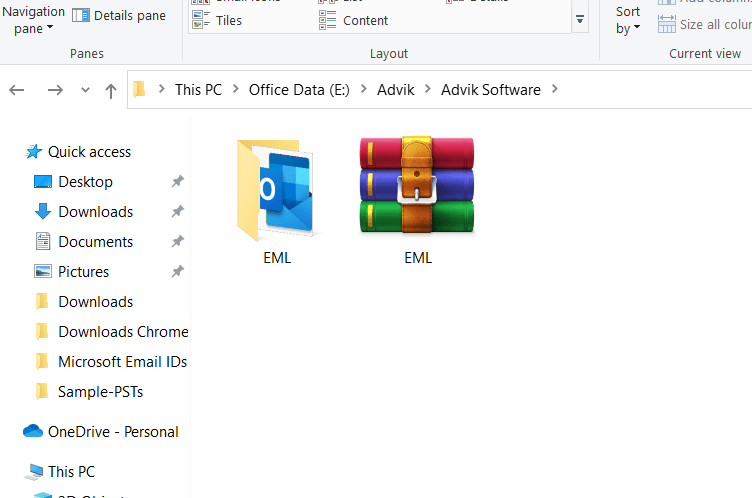Click Size all columns to fit
752x498 pixels.
[x=705, y=24]
